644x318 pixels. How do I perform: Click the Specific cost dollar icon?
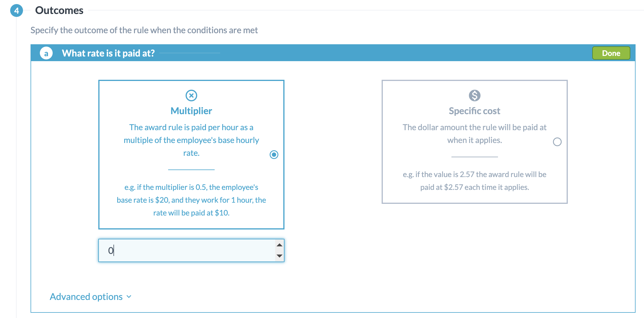(x=474, y=96)
